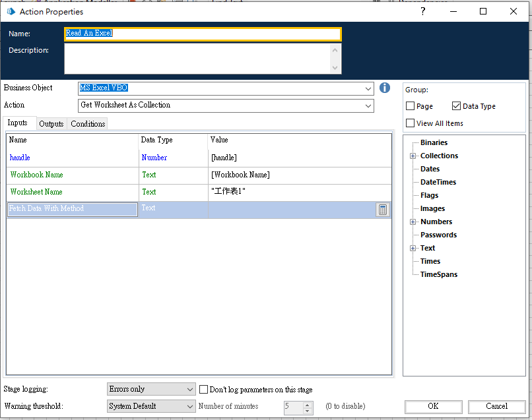Click the Cancel button
532x420 pixels.
[x=497, y=406]
